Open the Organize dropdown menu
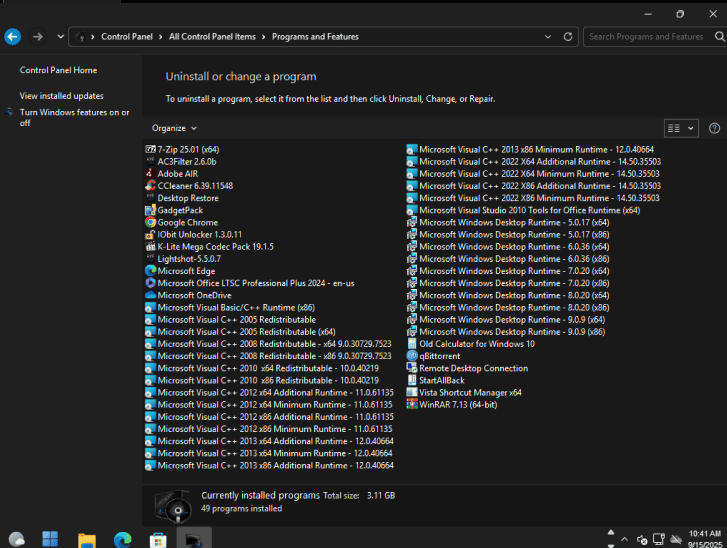 pos(174,128)
